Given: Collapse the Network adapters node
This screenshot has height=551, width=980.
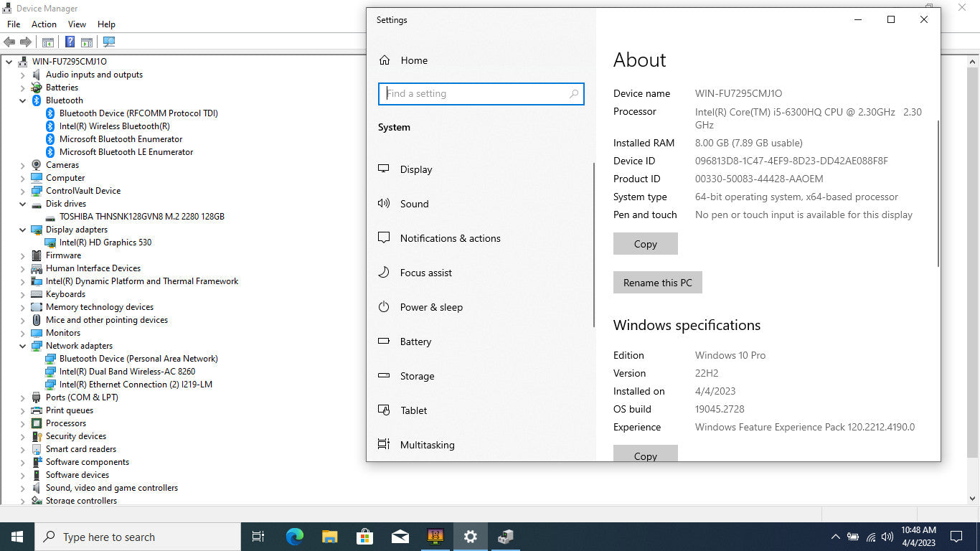Looking at the screenshot, I should coord(23,346).
